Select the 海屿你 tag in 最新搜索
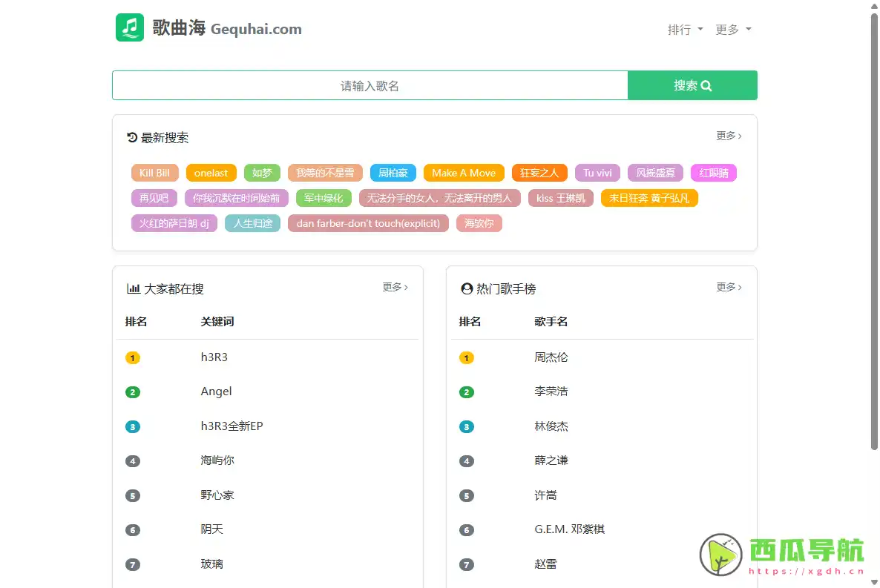Image resolution: width=880 pixels, height=588 pixels. (x=479, y=223)
